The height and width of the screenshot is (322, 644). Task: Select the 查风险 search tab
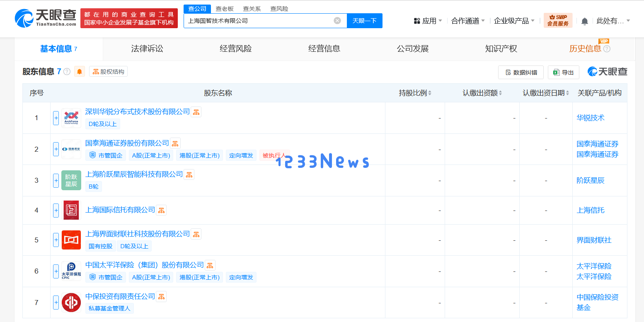(279, 9)
